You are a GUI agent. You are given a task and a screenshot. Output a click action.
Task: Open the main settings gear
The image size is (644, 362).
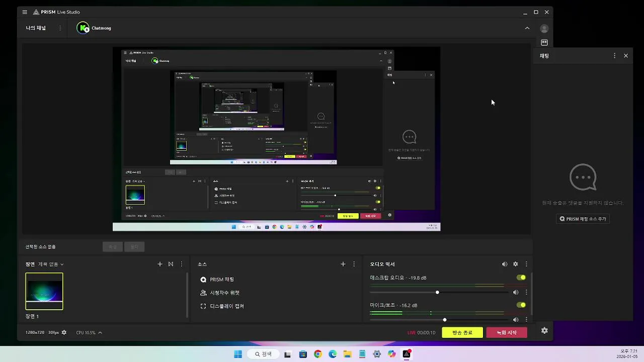coord(544,331)
